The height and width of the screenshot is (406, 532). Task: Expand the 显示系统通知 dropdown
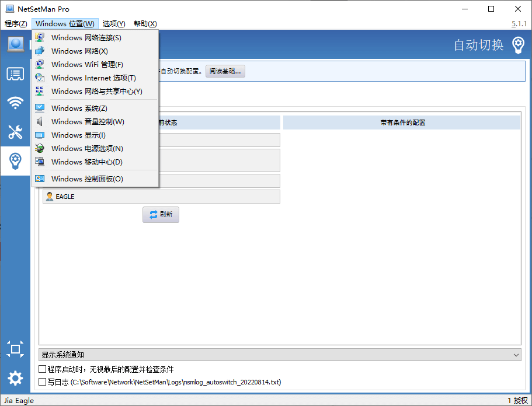(x=280, y=355)
